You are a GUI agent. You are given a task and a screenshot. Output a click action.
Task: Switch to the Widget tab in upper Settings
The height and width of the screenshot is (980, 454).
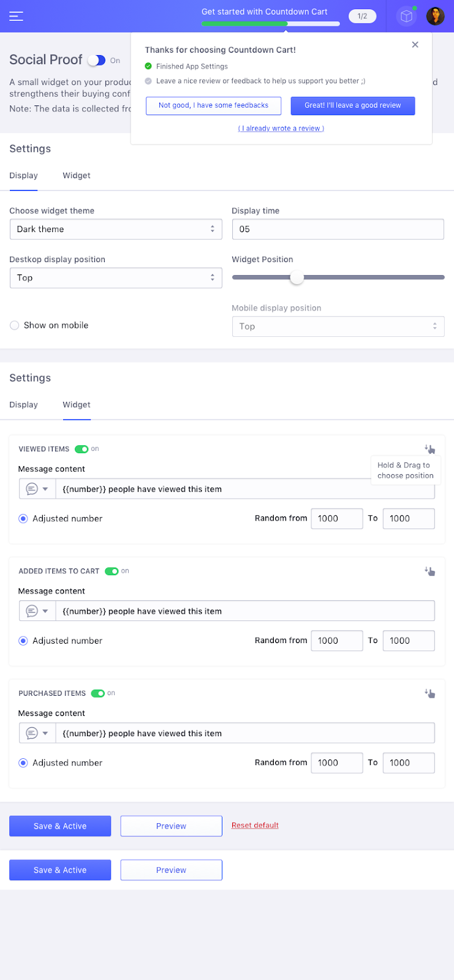pos(77,176)
